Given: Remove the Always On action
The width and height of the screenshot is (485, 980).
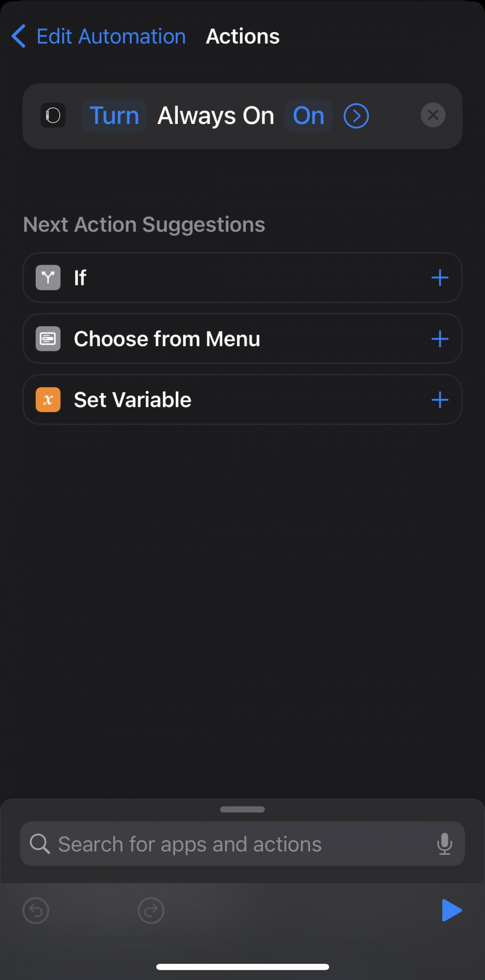Looking at the screenshot, I should [x=433, y=115].
